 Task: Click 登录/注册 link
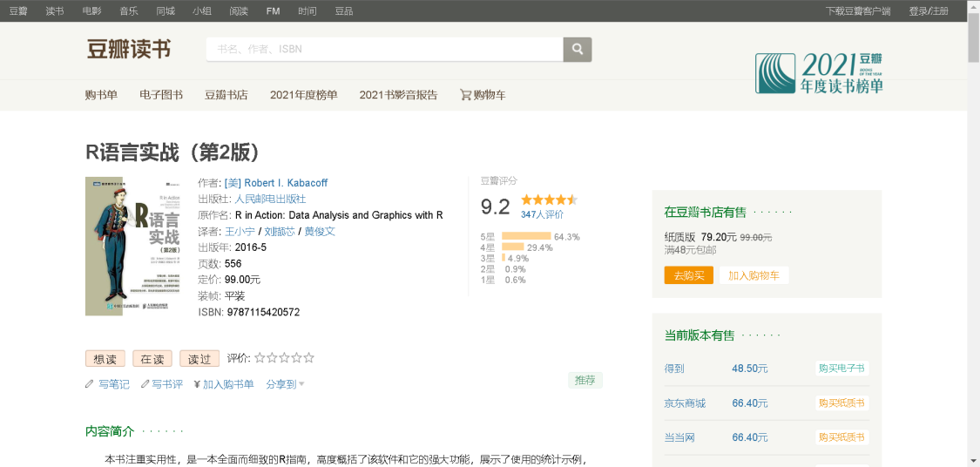(929, 11)
